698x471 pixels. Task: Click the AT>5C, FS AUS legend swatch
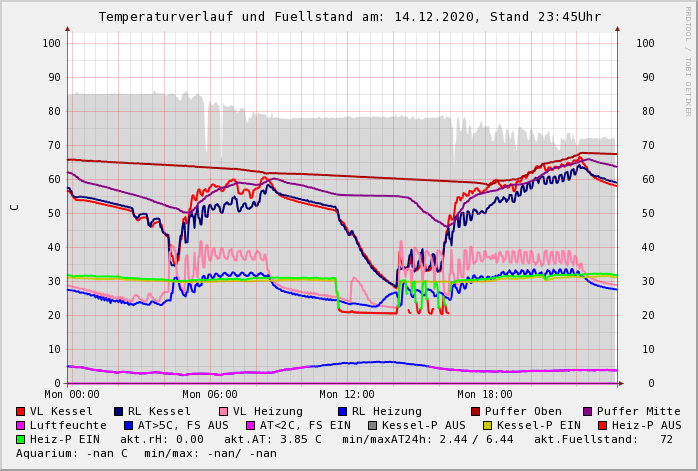click(129, 425)
